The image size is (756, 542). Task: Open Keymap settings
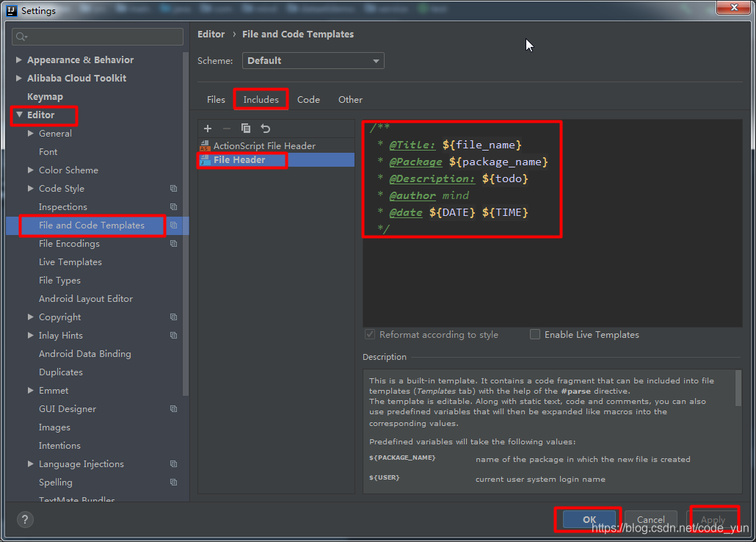point(45,96)
